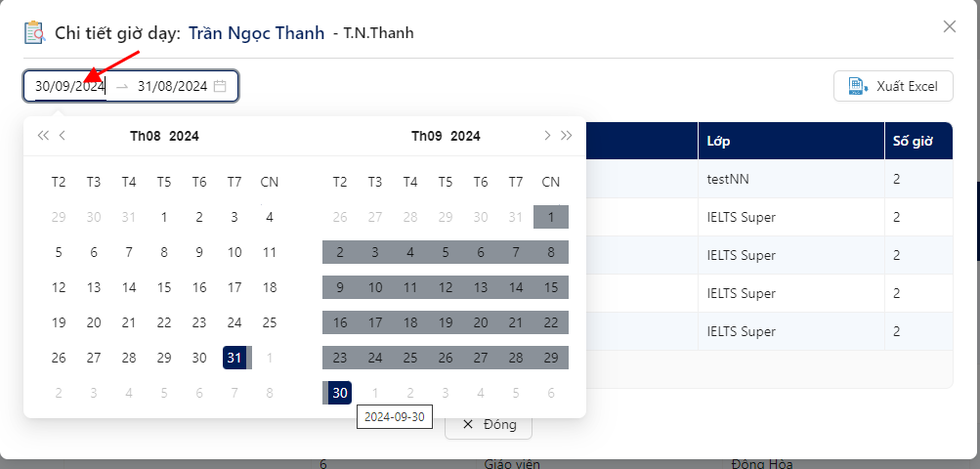Close the dialog with the X icon
The width and height of the screenshot is (980, 469).
[x=950, y=26]
